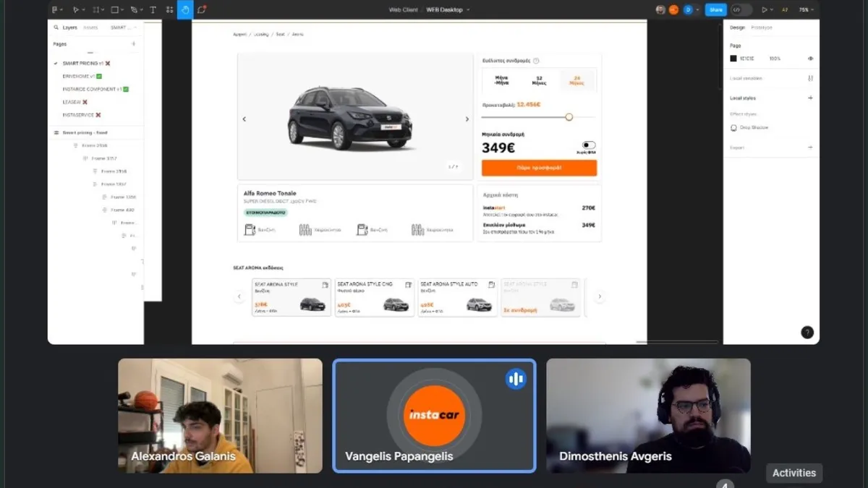
Task: Present prototype with the play icon
Action: [765, 9]
